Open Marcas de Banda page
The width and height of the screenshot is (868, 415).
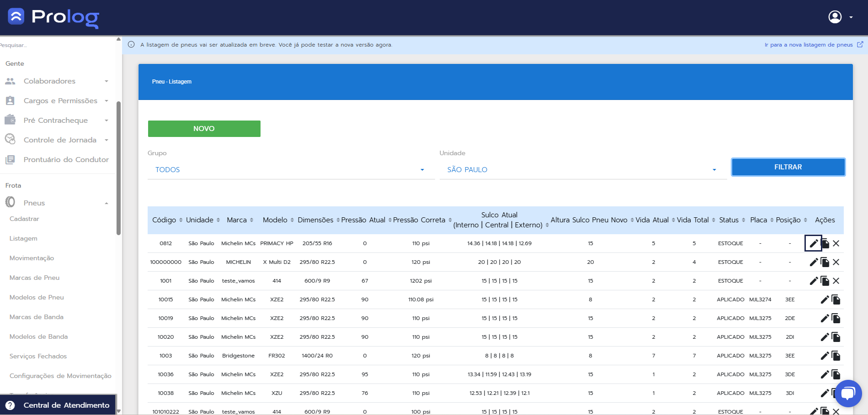point(37,317)
